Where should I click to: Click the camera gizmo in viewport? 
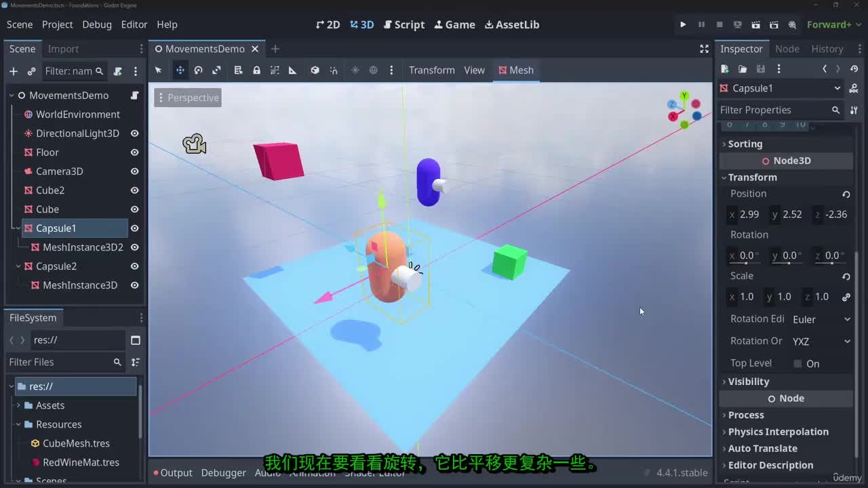[x=195, y=143]
